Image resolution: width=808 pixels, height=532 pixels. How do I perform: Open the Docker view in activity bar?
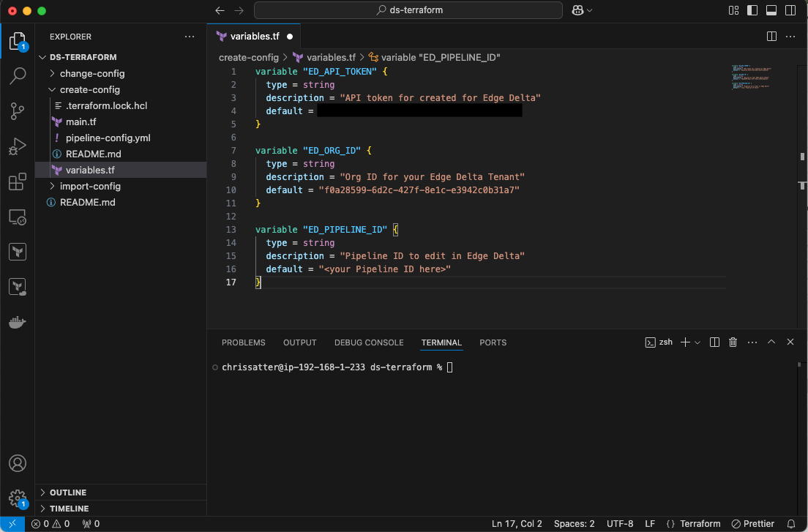[x=18, y=322]
